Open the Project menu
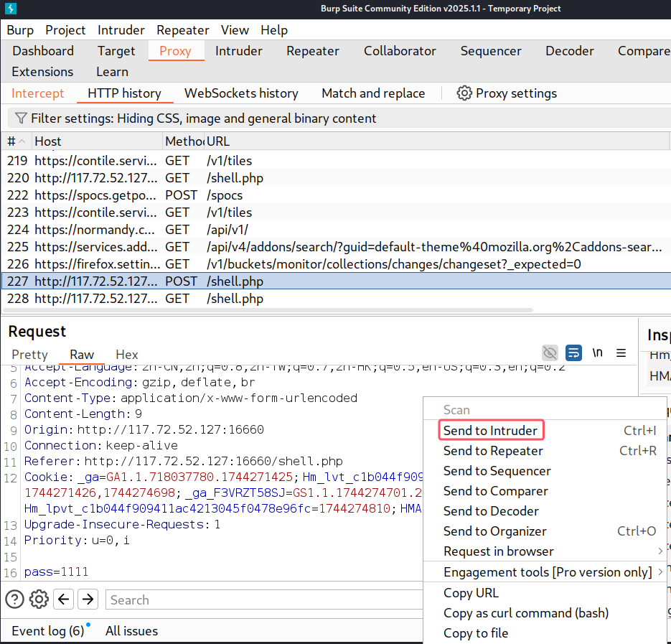Viewport: 671px width, 644px height. [65, 30]
